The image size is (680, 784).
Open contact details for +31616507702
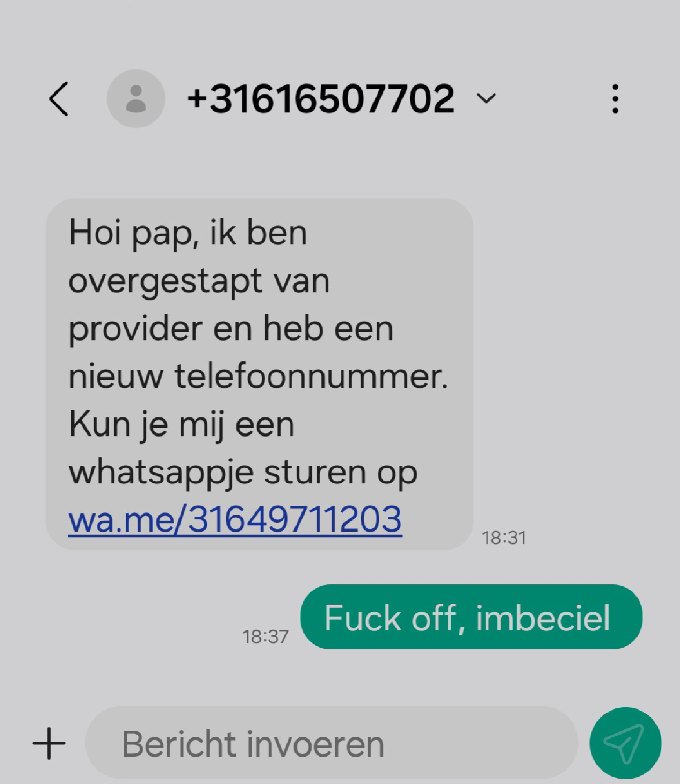[321, 98]
